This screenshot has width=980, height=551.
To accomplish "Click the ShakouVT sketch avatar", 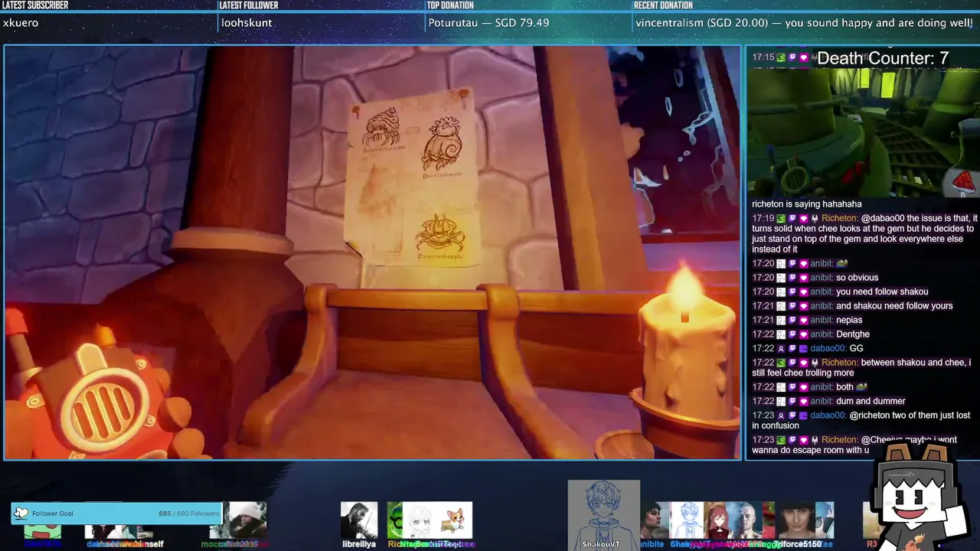I will [603, 514].
